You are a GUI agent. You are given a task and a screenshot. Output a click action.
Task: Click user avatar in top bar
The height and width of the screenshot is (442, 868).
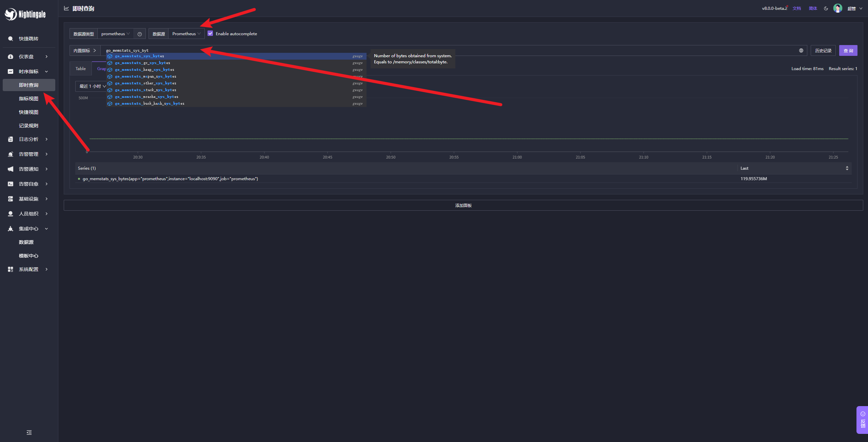click(x=837, y=8)
